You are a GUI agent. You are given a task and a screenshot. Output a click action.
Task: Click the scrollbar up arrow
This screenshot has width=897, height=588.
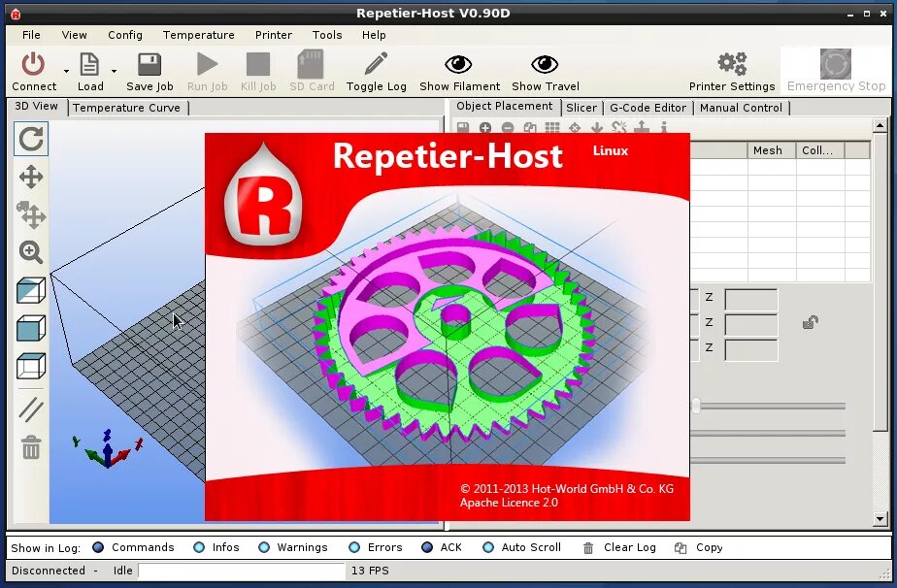click(x=880, y=125)
